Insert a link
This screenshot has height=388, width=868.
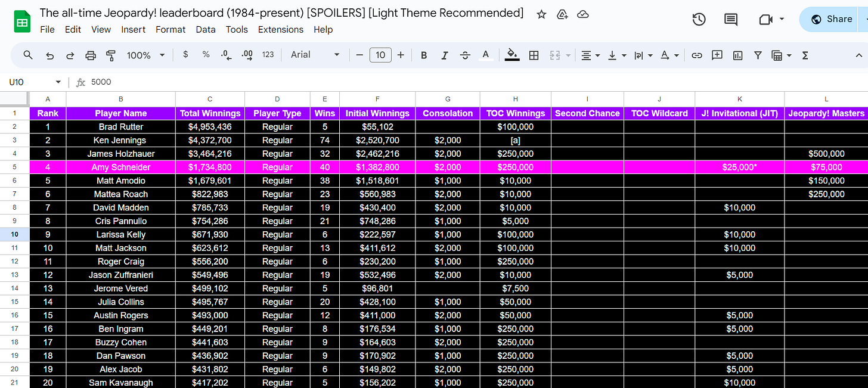pos(696,55)
